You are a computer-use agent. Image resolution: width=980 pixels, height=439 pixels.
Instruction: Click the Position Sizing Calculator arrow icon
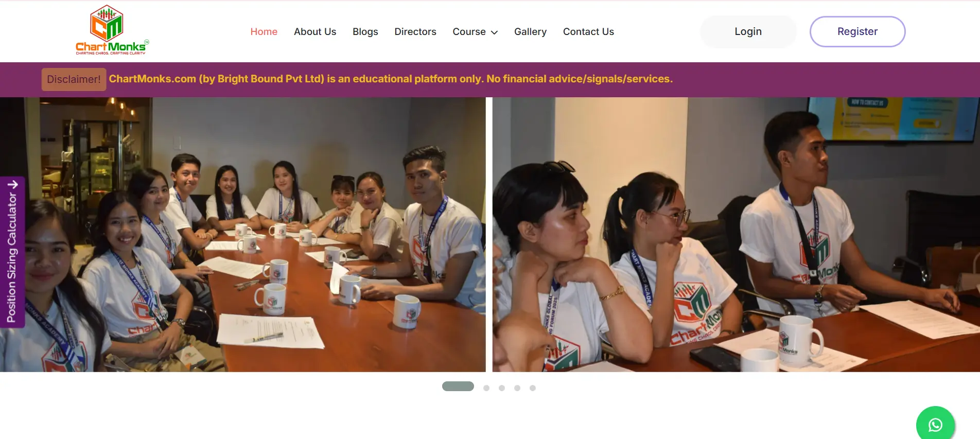(x=13, y=184)
